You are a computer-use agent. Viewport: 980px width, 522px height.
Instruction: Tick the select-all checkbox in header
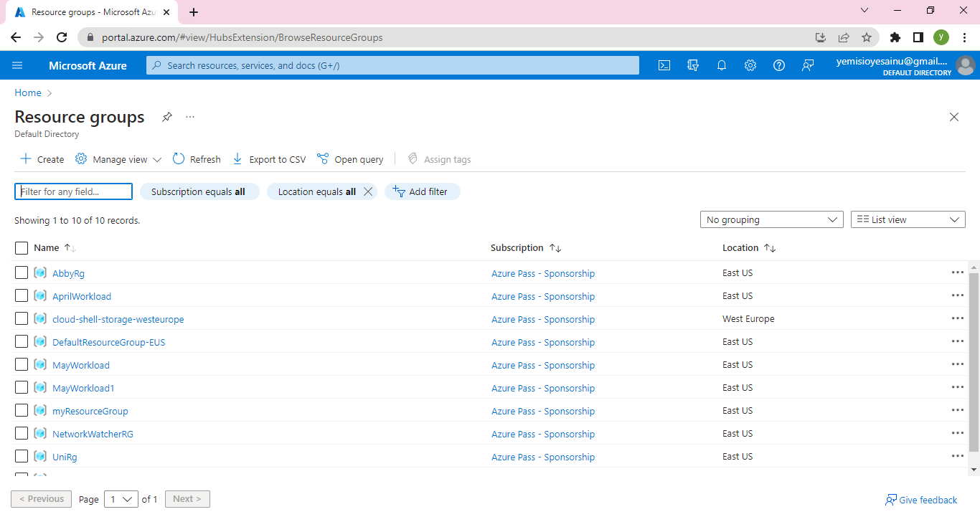(22, 248)
